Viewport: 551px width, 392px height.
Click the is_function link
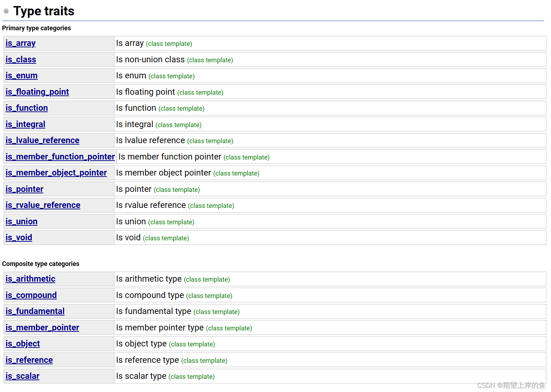click(x=26, y=108)
